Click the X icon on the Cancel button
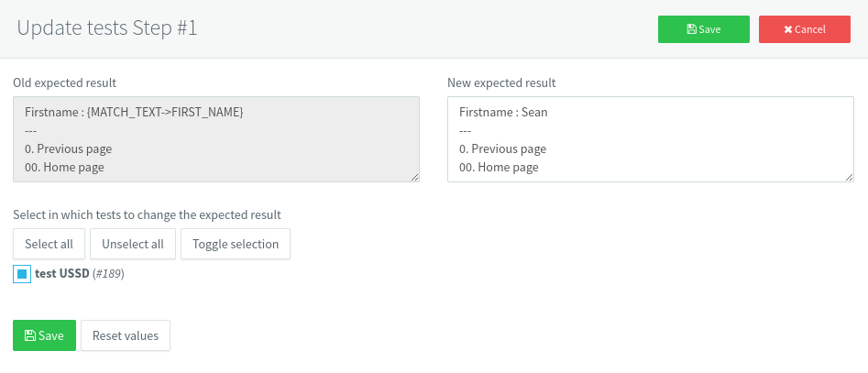The image size is (868, 373). click(788, 29)
